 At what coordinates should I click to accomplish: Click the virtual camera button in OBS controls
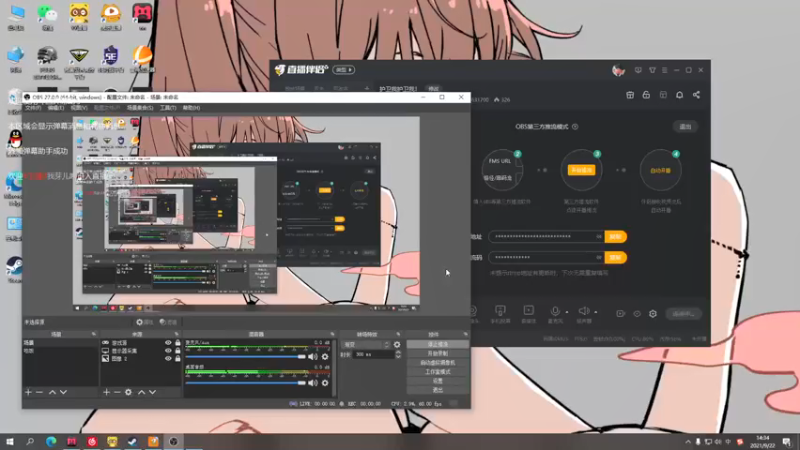coord(438,363)
